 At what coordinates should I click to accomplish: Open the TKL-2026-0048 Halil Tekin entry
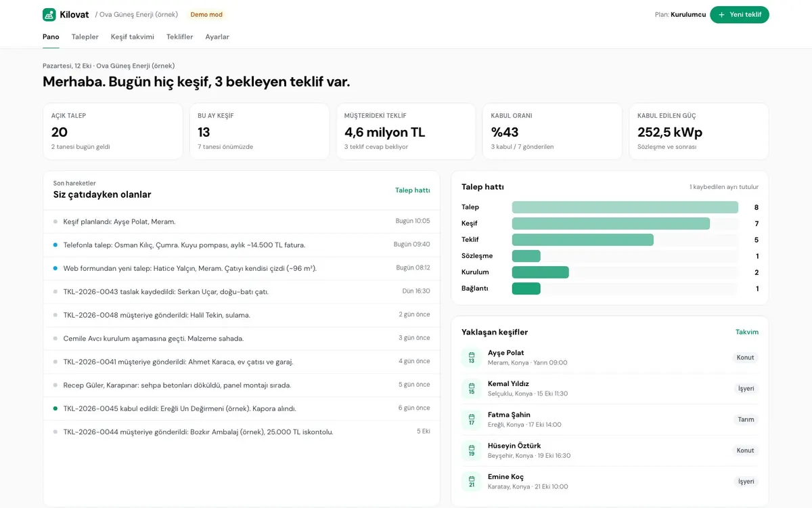tap(242, 315)
